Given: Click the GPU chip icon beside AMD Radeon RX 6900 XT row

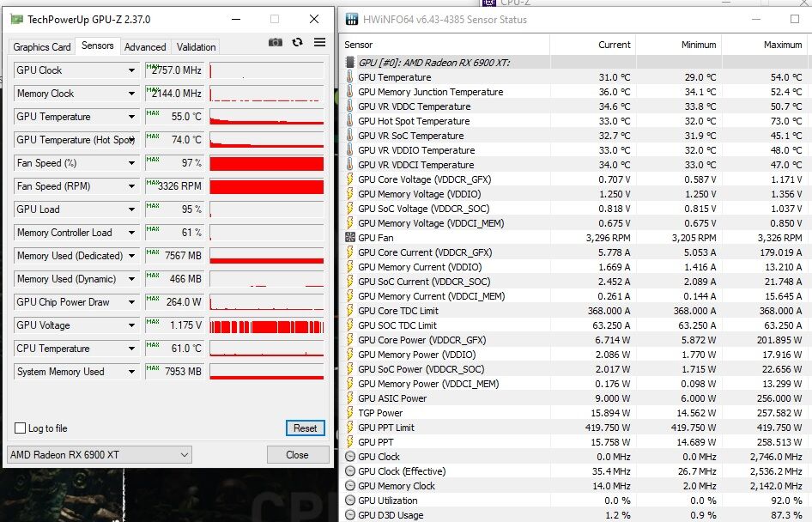Looking at the screenshot, I should (350, 63).
